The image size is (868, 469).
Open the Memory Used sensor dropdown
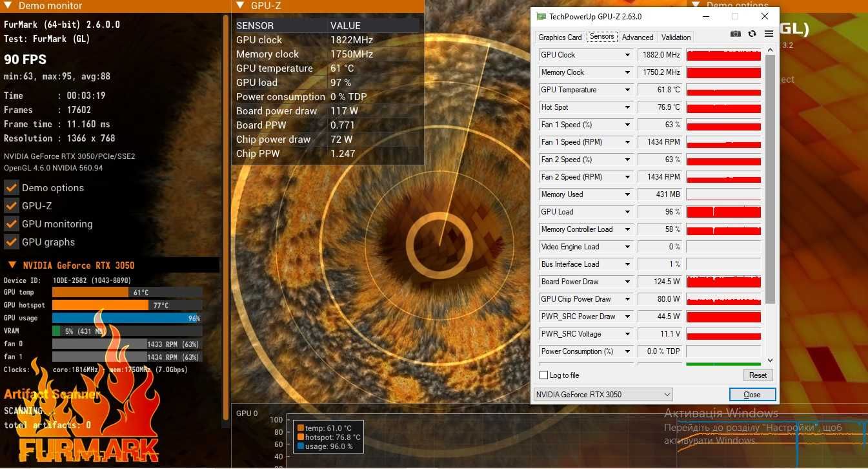[x=627, y=194]
